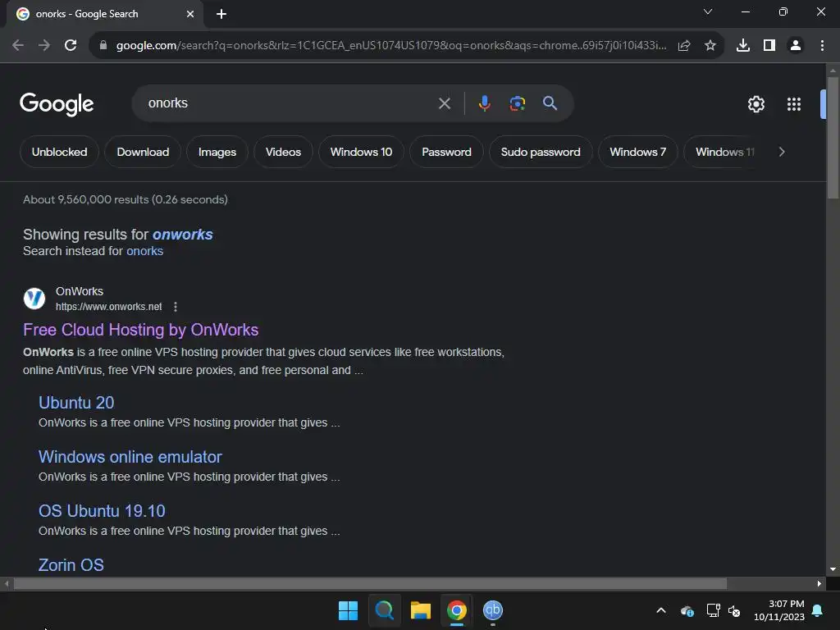
Task: Click the search input containing onorks
Action: click(290, 103)
